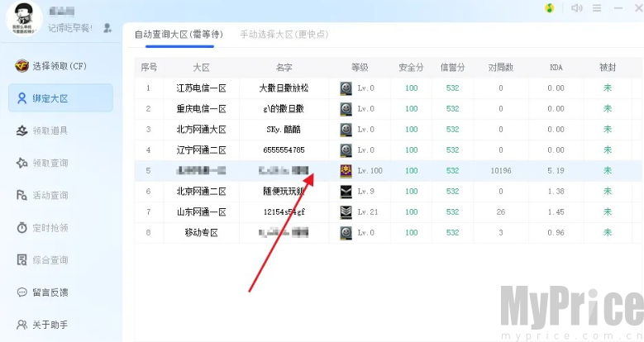This screenshot has width=644, height=342.
Task: Switch to 自动查询大区(需等待) tab
Action: 179,35
